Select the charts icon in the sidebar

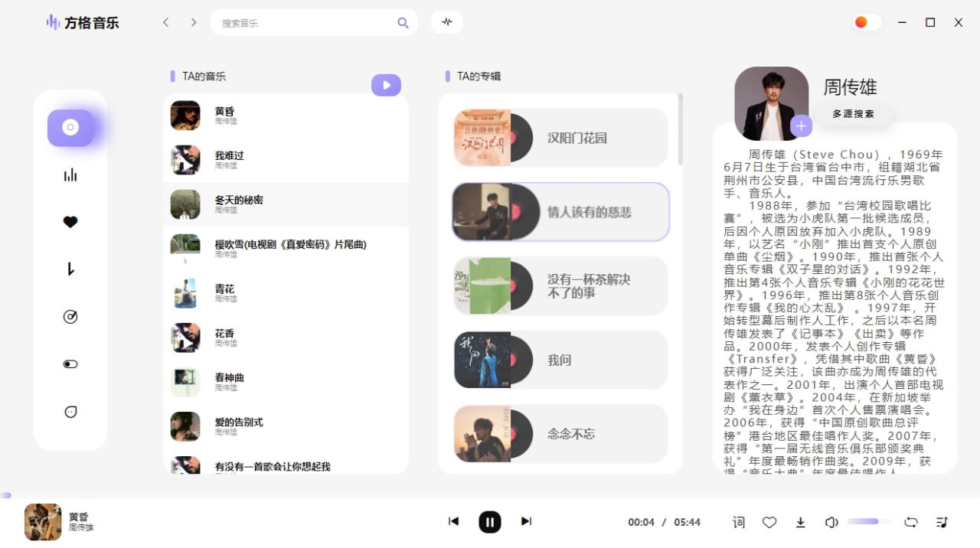point(70,175)
